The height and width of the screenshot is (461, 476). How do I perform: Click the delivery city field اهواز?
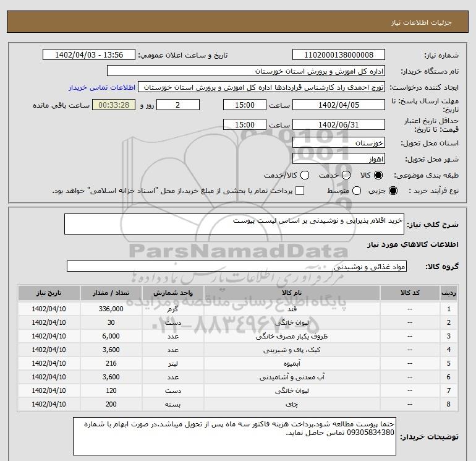click(339, 158)
